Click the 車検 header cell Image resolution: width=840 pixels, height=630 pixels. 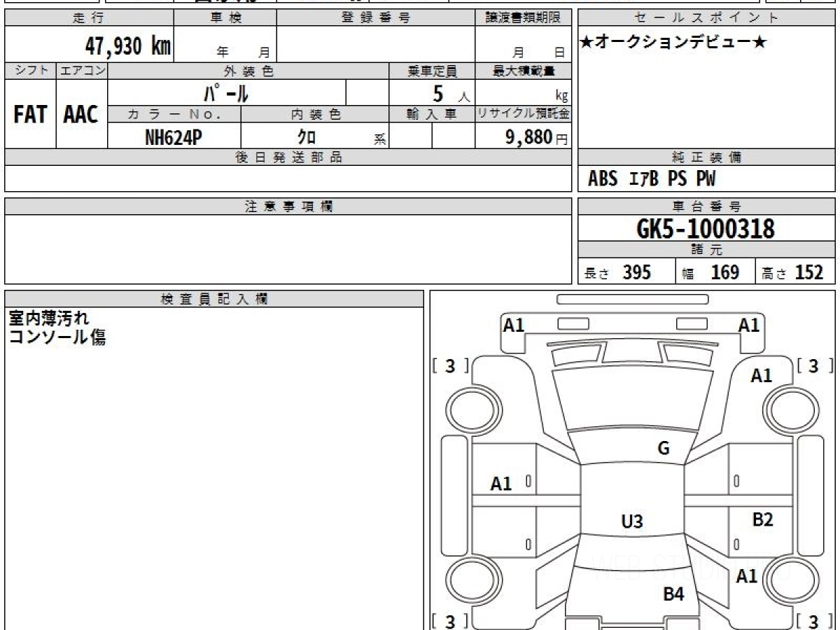pyautogui.click(x=225, y=18)
